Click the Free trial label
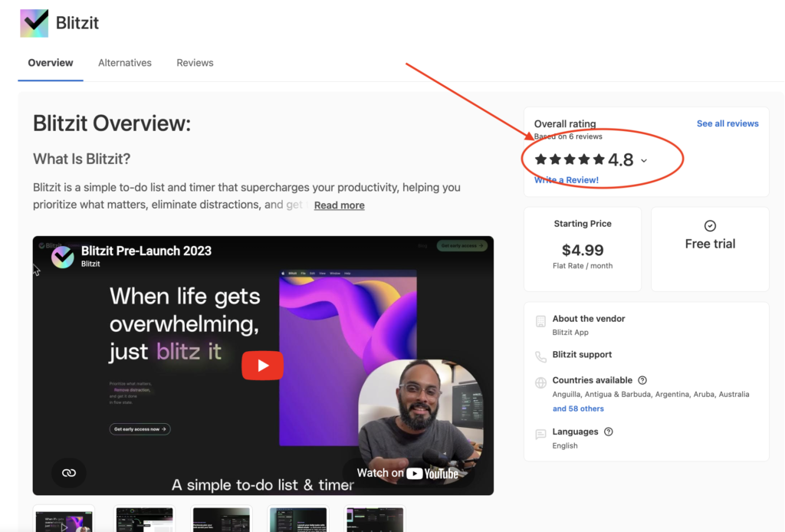 tap(710, 244)
